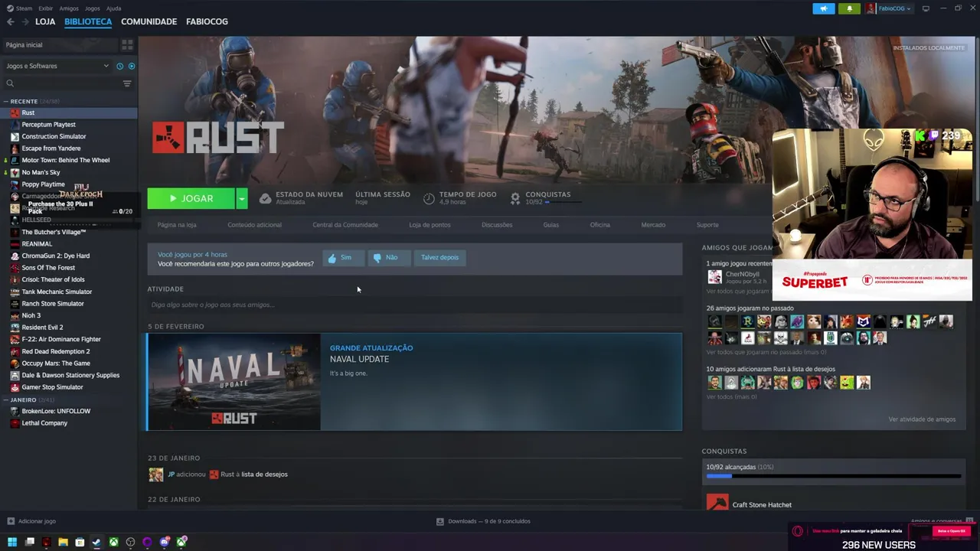Open the Suporte link
The image size is (980, 551).
(x=707, y=225)
